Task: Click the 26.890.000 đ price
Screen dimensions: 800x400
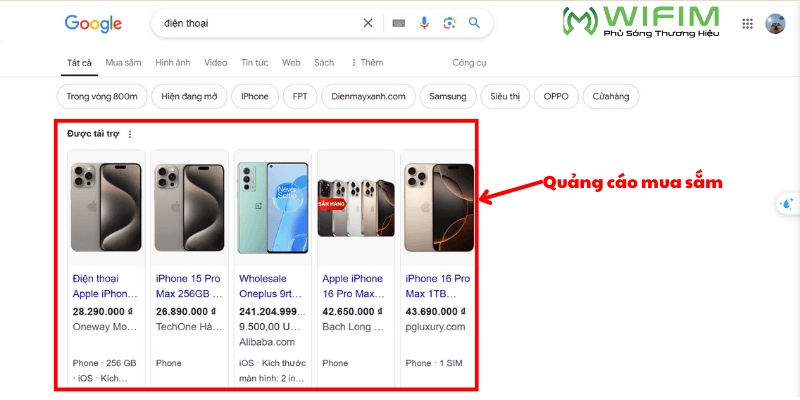Action: coord(186,312)
